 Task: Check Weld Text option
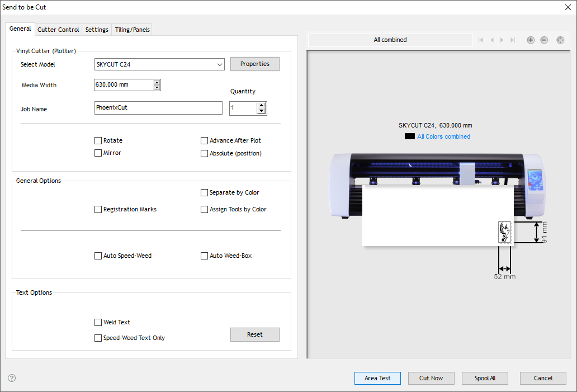[98, 323]
